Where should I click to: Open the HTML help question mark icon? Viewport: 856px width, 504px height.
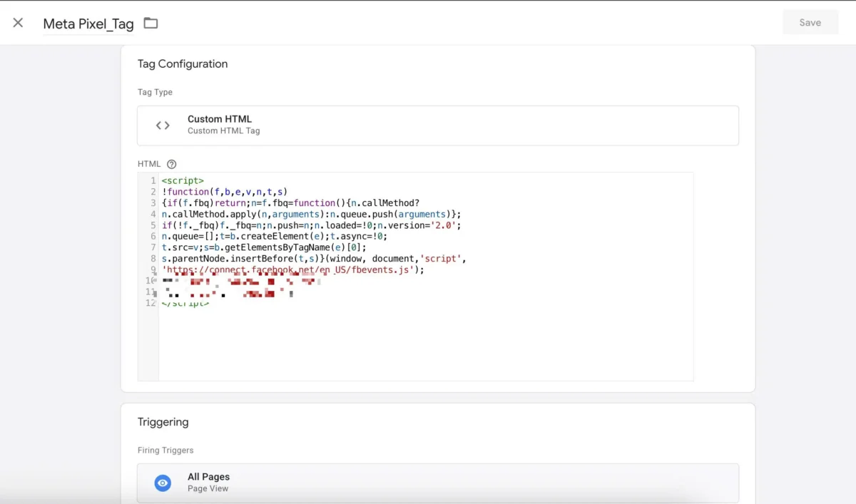coord(171,164)
